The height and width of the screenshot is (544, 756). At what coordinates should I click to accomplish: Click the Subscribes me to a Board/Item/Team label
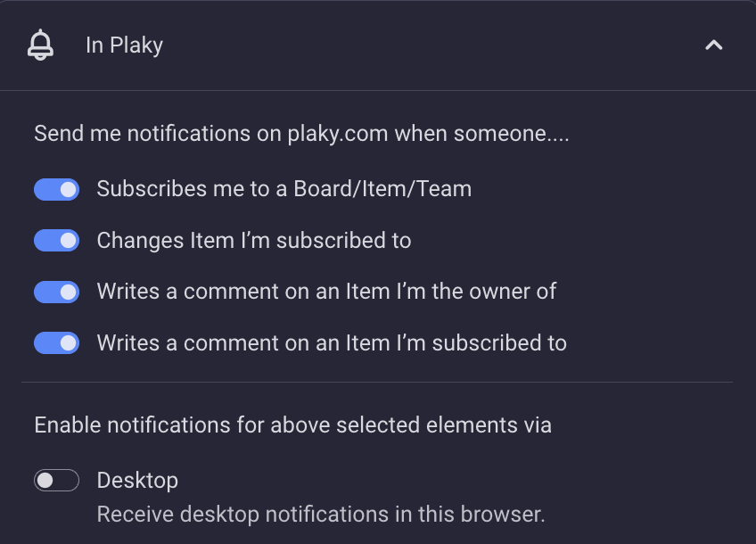(284, 188)
